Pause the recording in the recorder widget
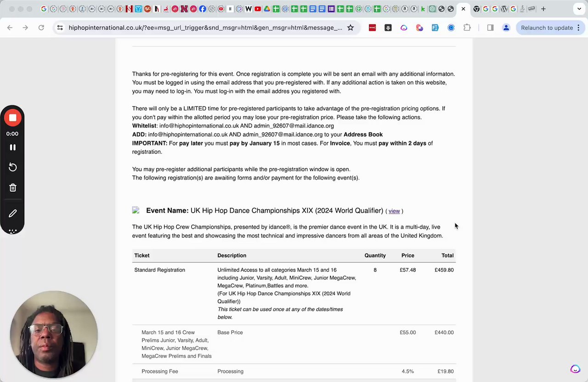Image resolution: width=588 pixels, height=382 pixels. click(x=12, y=147)
